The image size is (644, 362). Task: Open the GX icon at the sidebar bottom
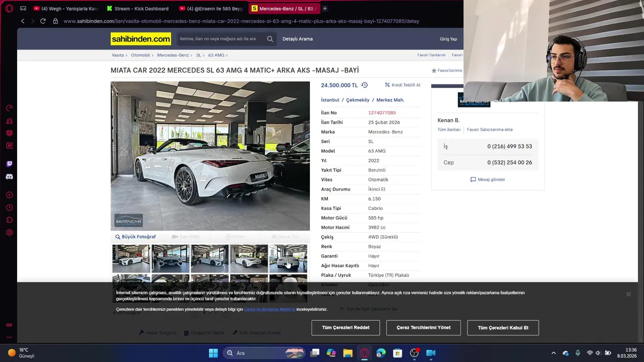[x=9, y=325]
